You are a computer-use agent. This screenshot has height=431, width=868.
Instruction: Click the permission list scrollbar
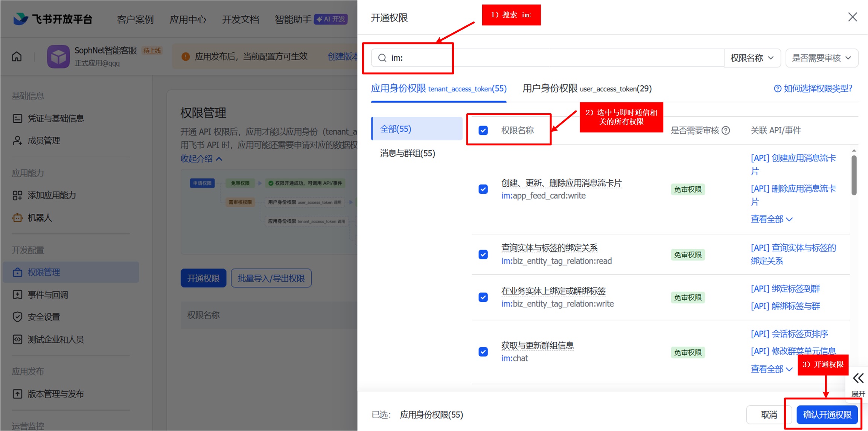click(x=854, y=175)
